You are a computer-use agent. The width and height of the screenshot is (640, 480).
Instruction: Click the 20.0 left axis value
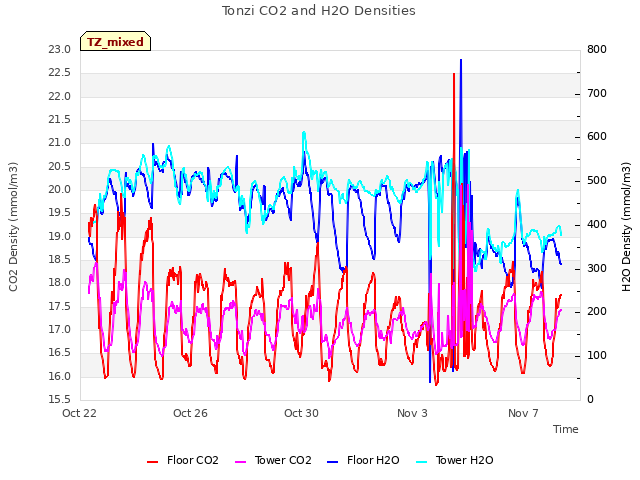pos(60,190)
